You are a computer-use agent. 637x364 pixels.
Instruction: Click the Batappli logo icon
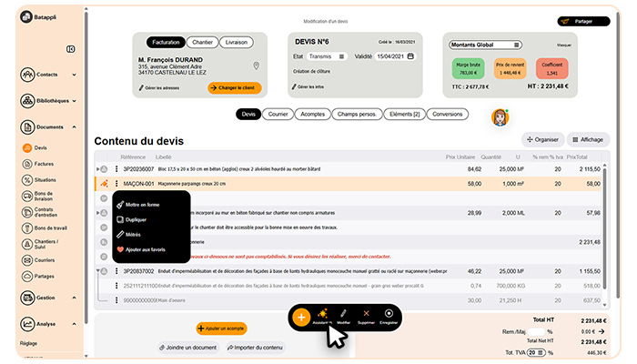[26, 16]
